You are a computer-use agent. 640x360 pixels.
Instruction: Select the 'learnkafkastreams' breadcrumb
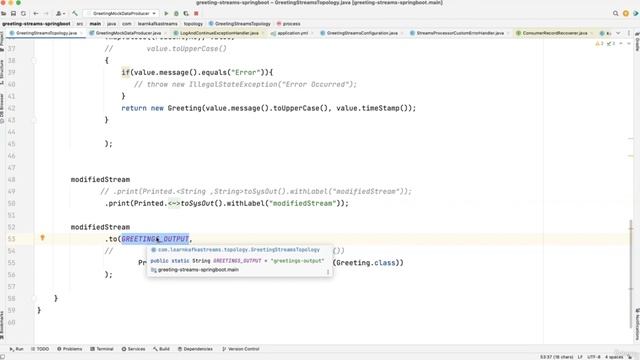tap(158, 24)
